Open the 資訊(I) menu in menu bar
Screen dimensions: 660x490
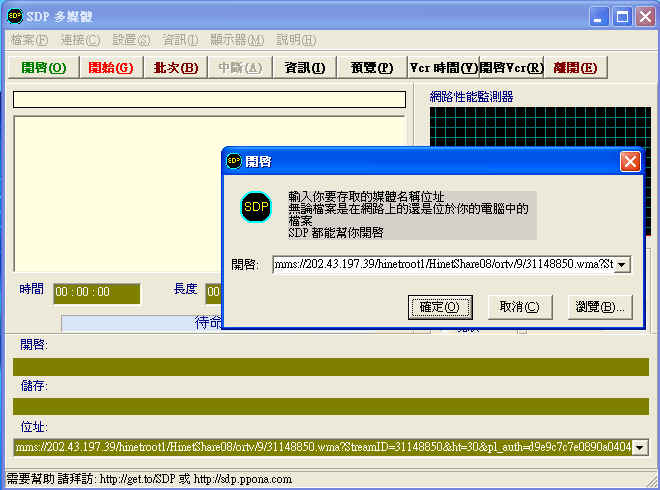click(180, 40)
